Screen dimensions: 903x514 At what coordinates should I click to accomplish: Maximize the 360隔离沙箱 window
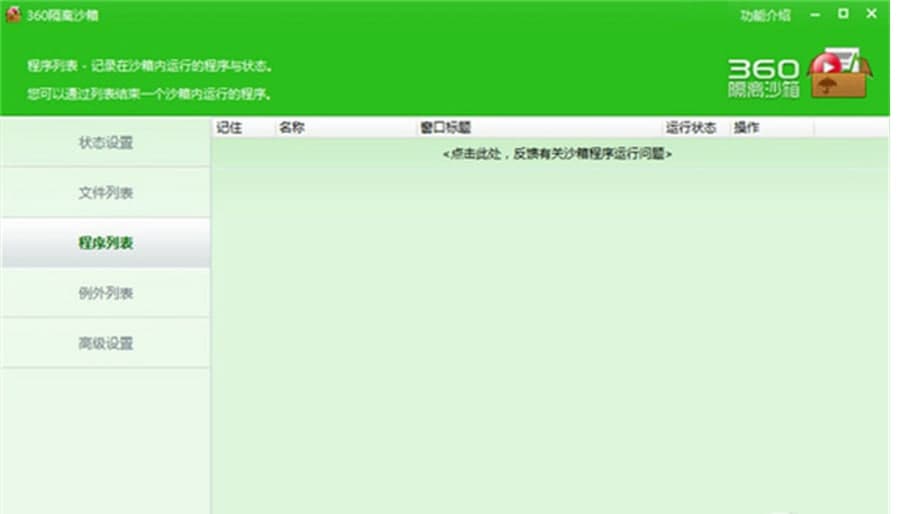tap(843, 13)
